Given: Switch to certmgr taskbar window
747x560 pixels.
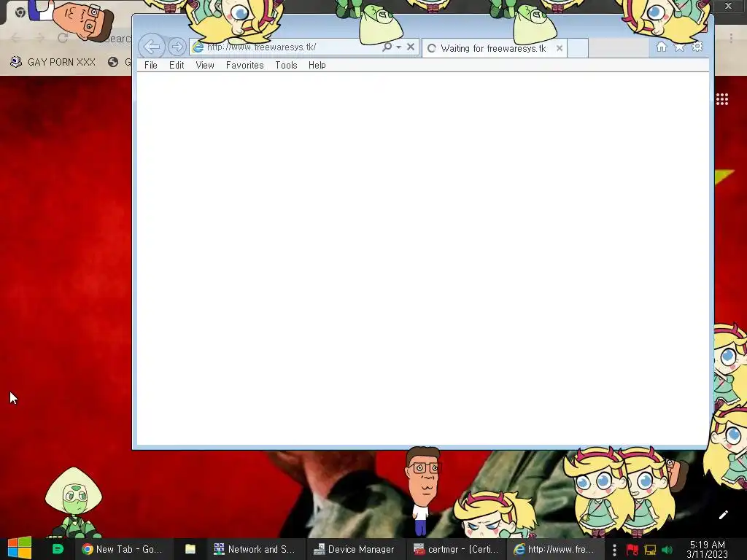Looking at the screenshot, I should (456, 549).
